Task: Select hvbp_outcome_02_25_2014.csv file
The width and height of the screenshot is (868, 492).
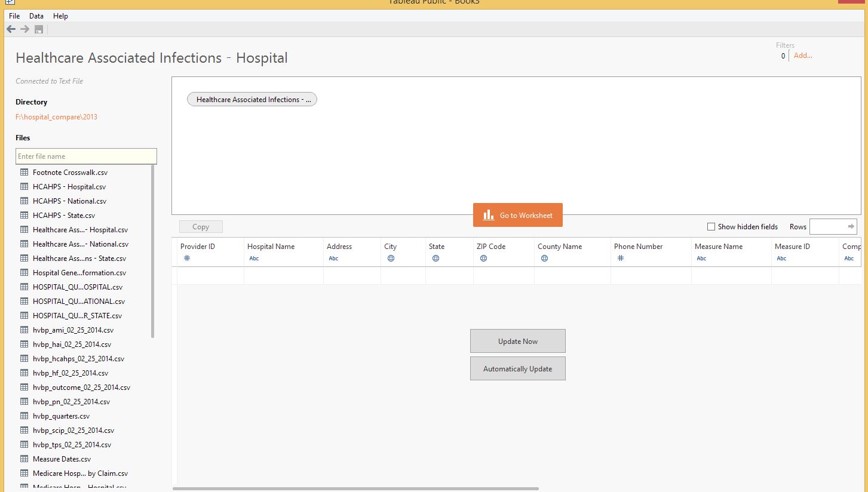Action: [81, 387]
